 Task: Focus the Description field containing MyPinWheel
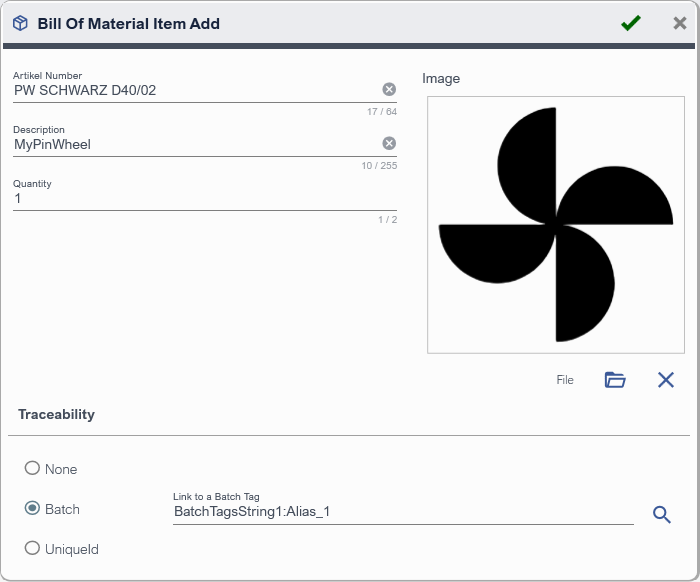pyautogui.click(x=190, y=145)
